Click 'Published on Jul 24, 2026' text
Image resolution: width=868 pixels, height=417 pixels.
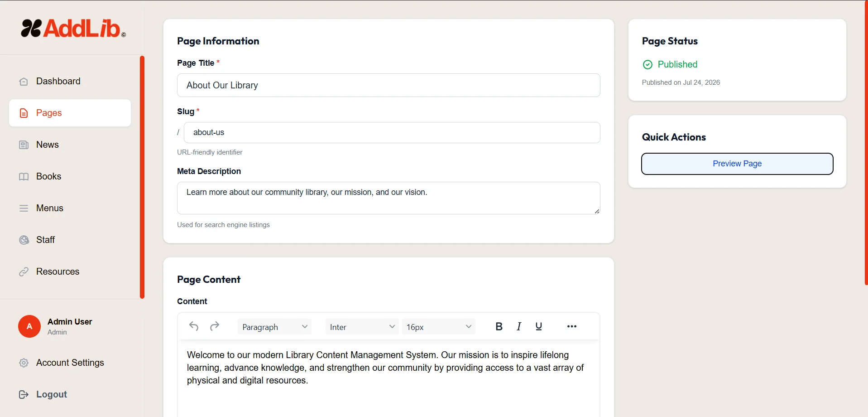[681, 82]
